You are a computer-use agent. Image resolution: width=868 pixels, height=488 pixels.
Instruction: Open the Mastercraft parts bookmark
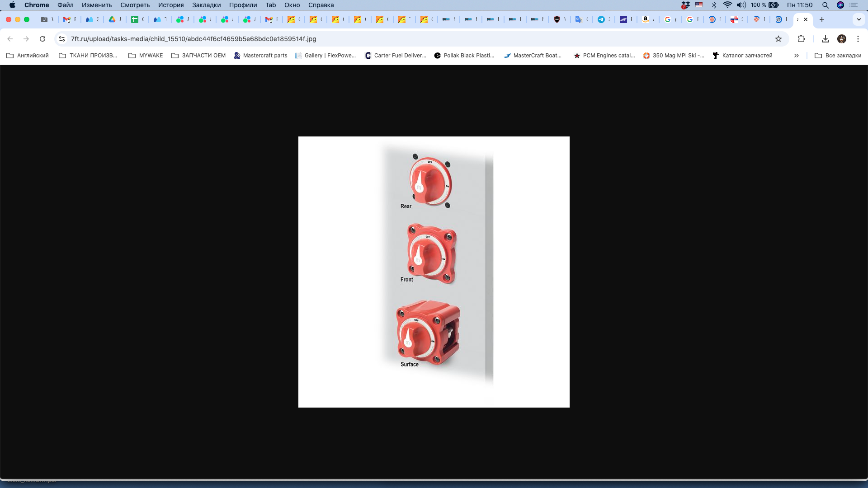(x=260, y=56)
